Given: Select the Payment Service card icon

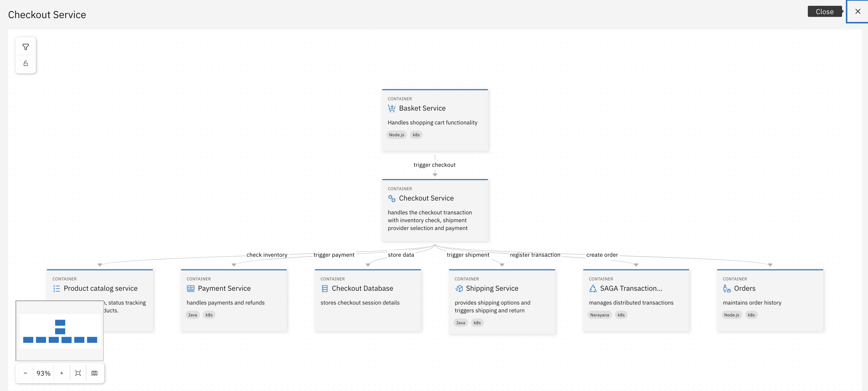Looking at the screenshot, I should [x=190, y=288].
